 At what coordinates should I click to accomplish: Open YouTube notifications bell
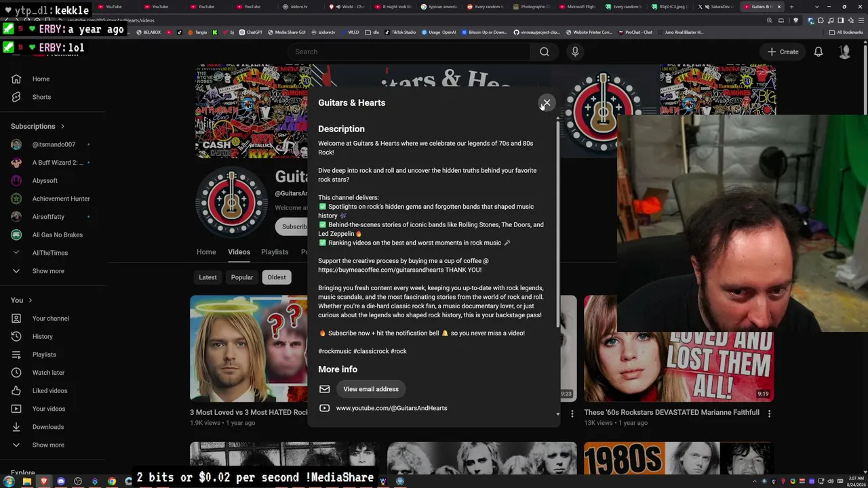pos(818,52)
